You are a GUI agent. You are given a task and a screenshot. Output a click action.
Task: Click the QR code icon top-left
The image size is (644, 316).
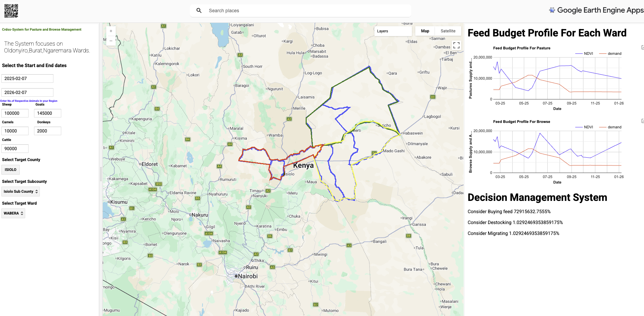click(x=11, y=11)
